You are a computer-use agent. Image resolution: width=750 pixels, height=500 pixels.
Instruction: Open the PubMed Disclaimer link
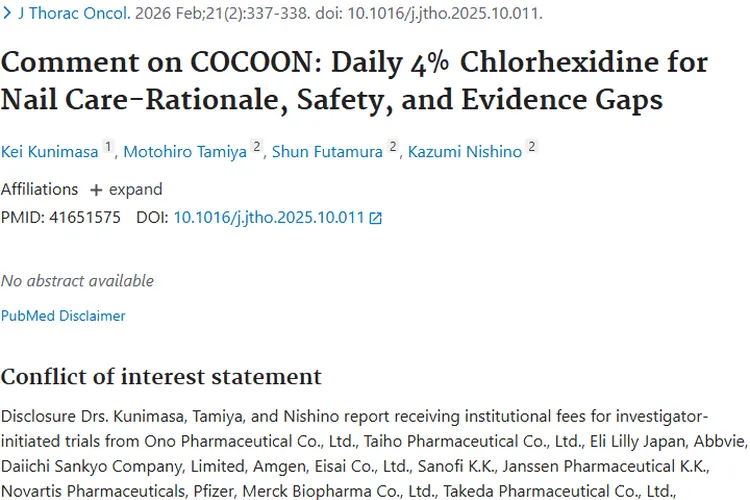click(63, 316)
